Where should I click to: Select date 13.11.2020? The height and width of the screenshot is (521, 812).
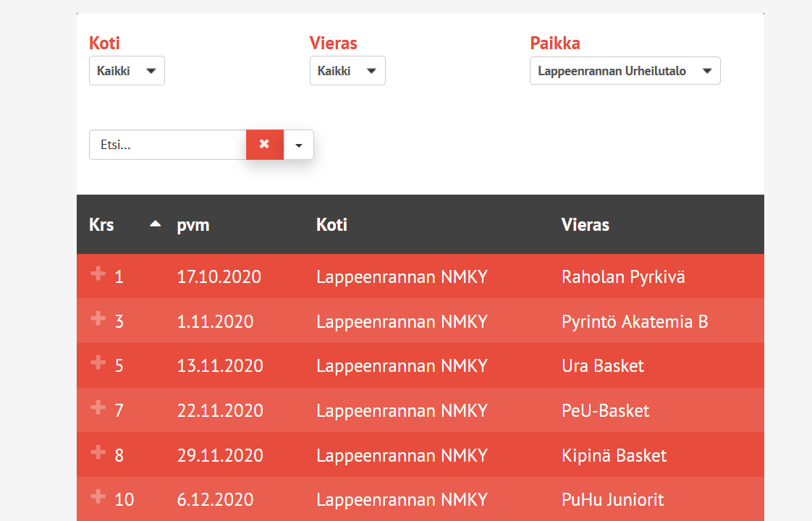click(220, 365)
